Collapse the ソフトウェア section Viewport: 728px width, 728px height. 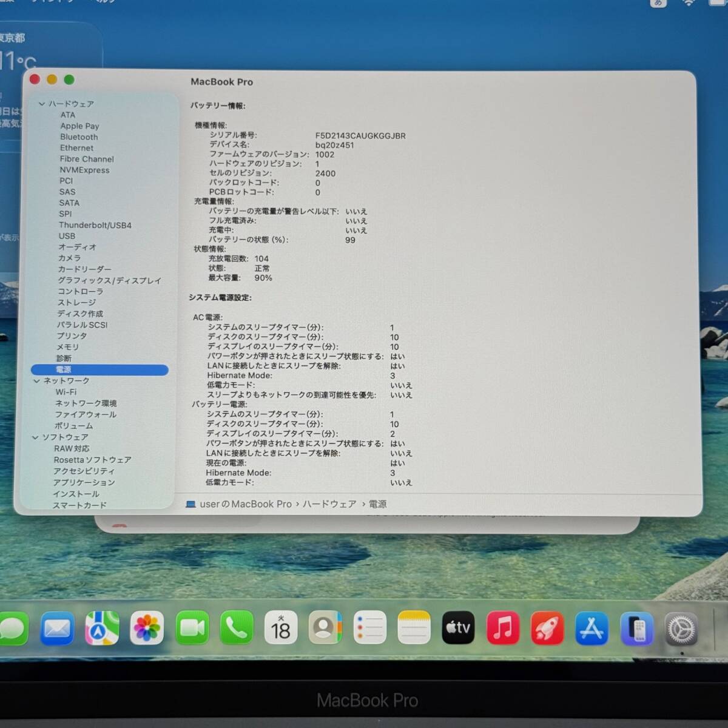pos(37,437)
